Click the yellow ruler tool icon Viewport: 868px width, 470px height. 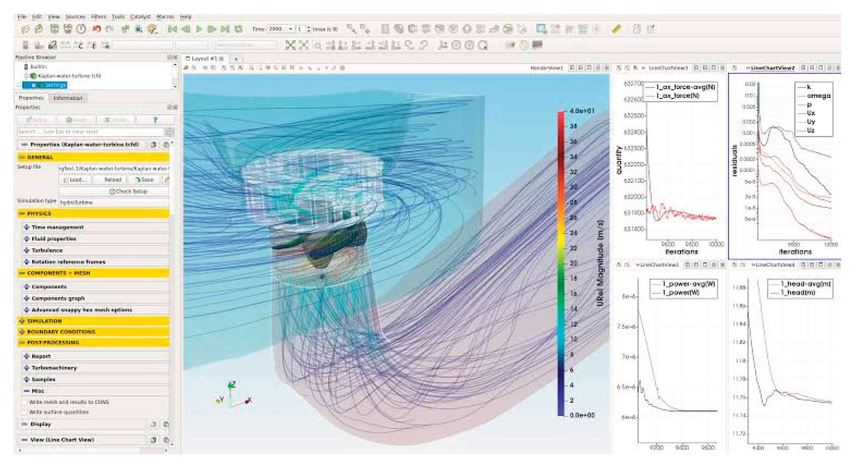[616, 29]
